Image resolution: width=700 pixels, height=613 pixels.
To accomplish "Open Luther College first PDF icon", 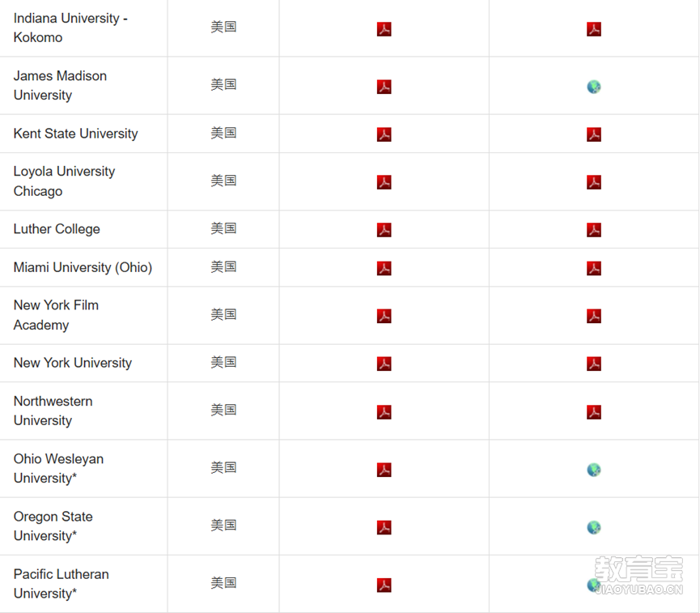I will pyautogui.click(x=384, y=230).
